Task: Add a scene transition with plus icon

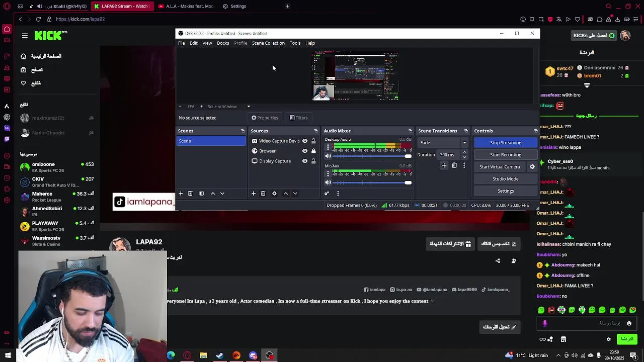Action: click(444, 165)
